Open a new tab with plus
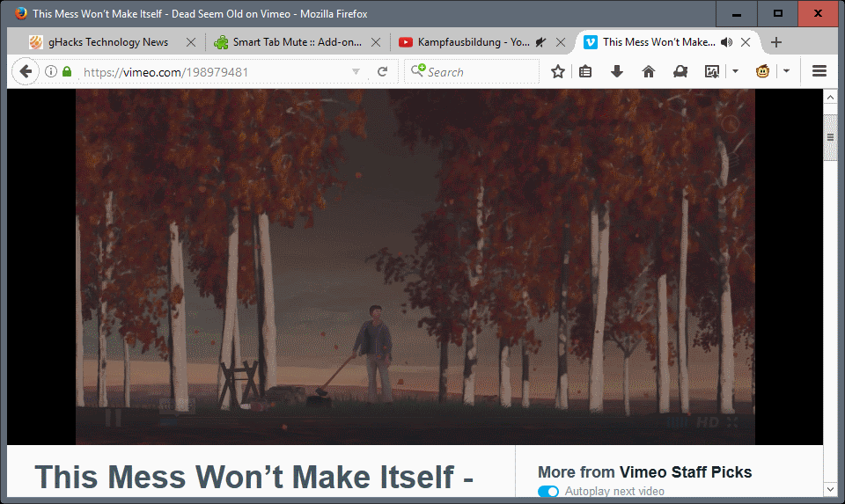Image resolution: width=845 pixels, height=504 pixels. click(x=776, y=42)
